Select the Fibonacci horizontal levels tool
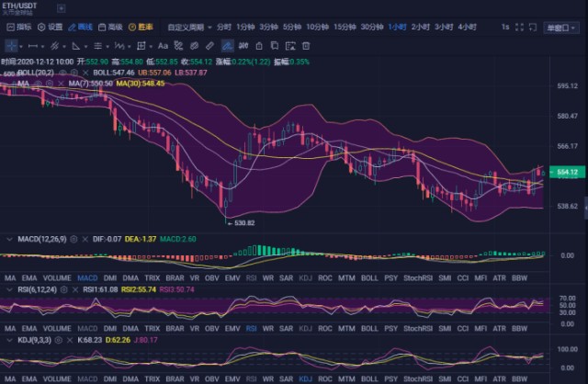The height and width of the screenshot is (384, 588). click(x=97, y=46)
